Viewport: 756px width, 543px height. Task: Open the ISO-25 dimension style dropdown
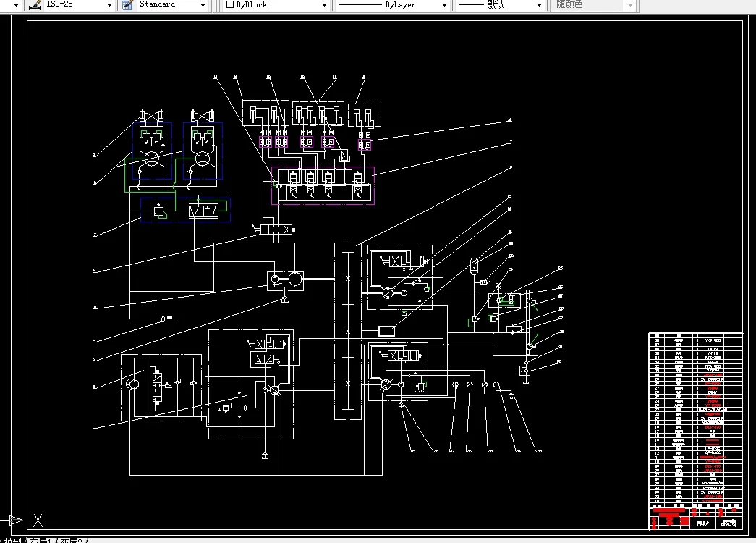(109, 5)
